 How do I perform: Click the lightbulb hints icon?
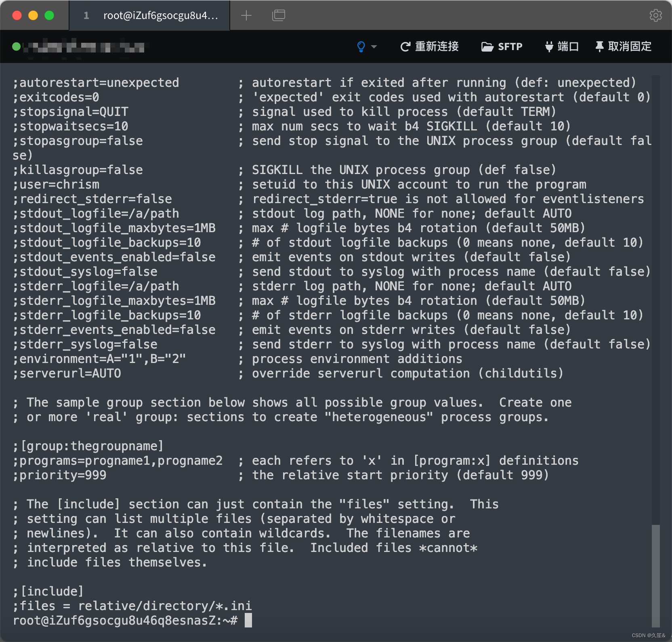[x=361, y=46]
